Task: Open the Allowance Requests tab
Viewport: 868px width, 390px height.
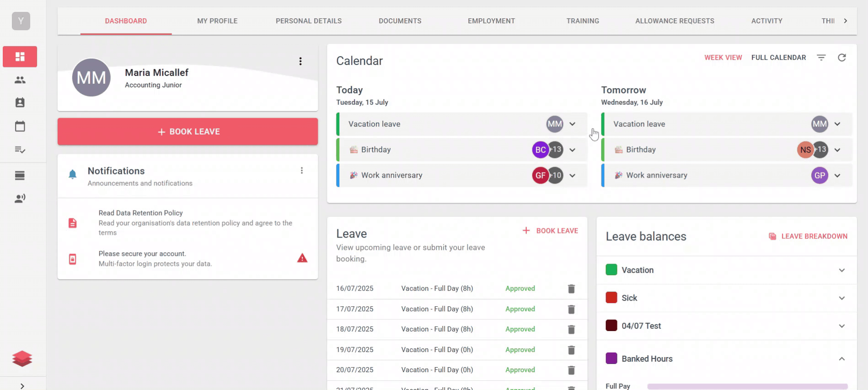Action: (675, 21)
